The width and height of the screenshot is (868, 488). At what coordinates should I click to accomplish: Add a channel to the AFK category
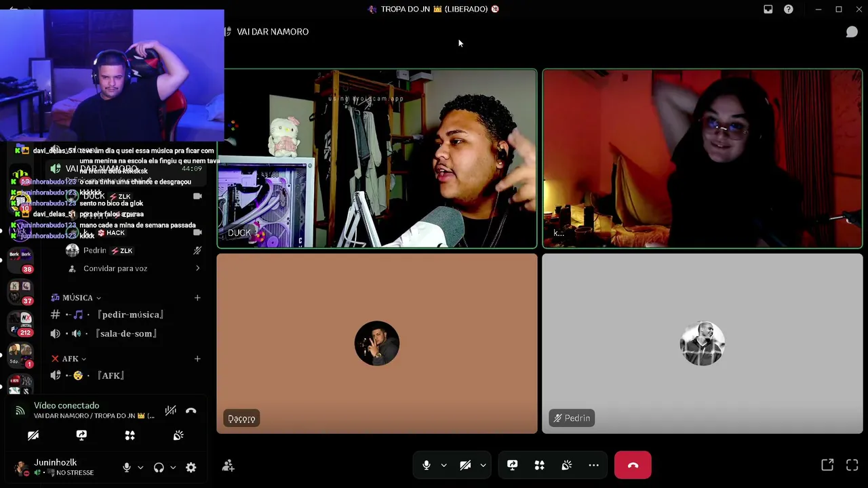click(197, 359)
